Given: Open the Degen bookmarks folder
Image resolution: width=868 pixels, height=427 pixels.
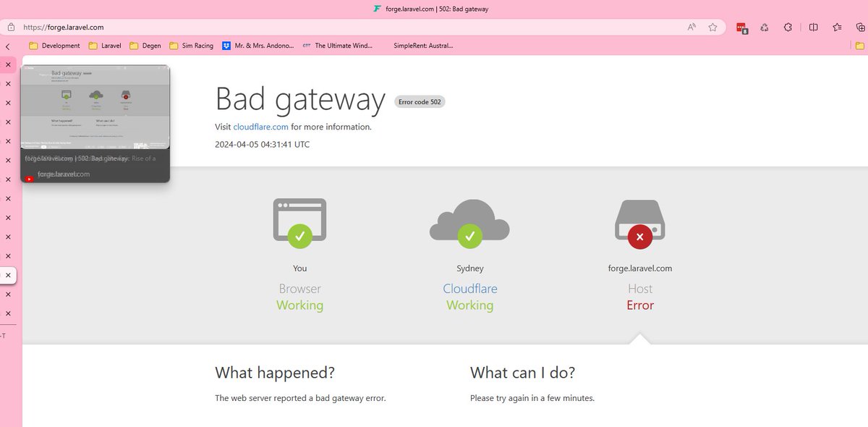Looking at the screenshot, I should click(145, 46).
